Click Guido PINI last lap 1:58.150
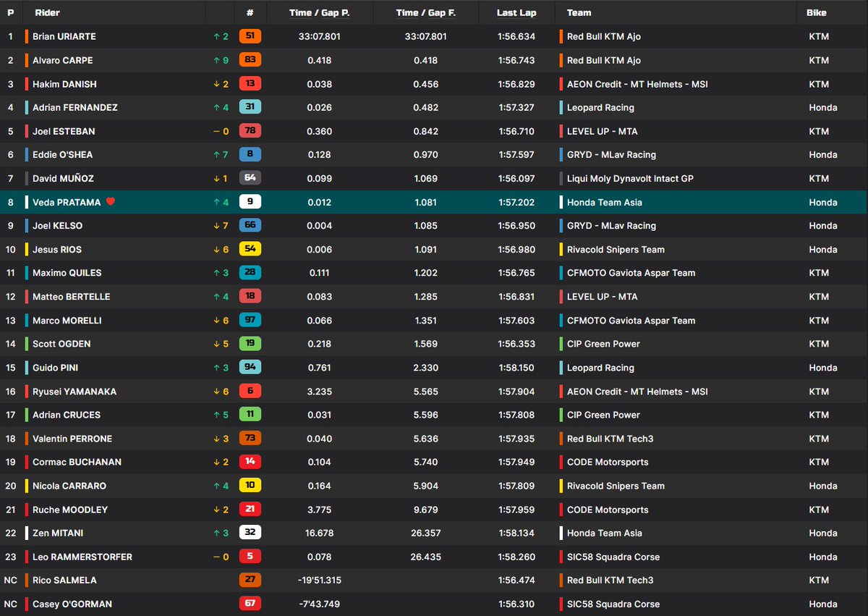This screenshot has width=868, height=616. click(x=516, y=367)
